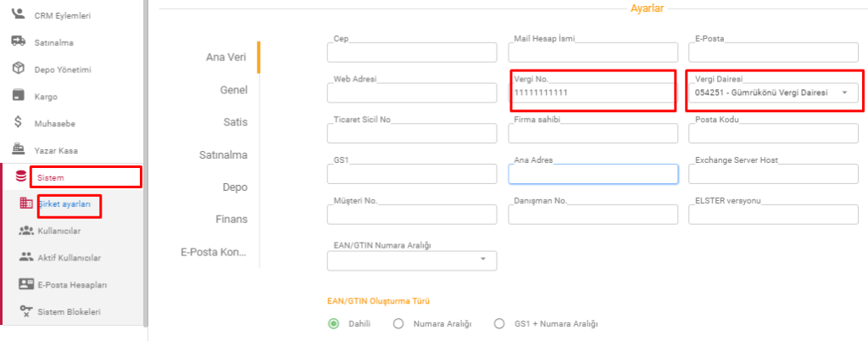The width and height of the screenshot is (868, 341).
Task: Select the Depo Yönetimi box icon
Action: point(19,68)
